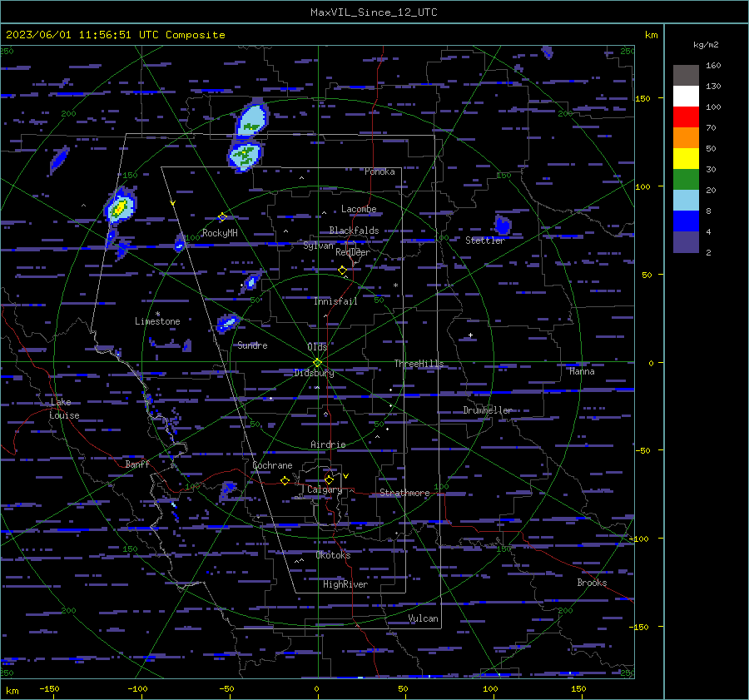The height and width of the screenshot is (700, 749).
Task: Click the Lacombe city label
Action: point(359,209)
